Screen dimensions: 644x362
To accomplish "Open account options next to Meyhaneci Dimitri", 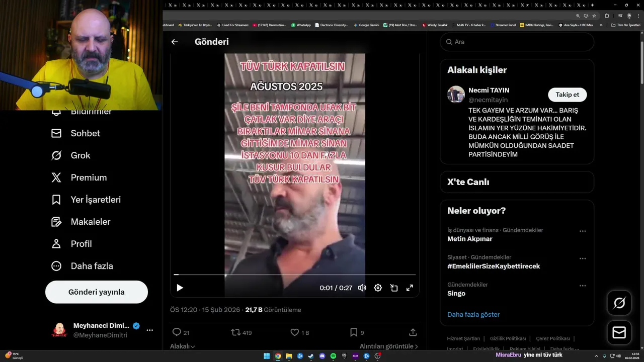I will point(149,330).
